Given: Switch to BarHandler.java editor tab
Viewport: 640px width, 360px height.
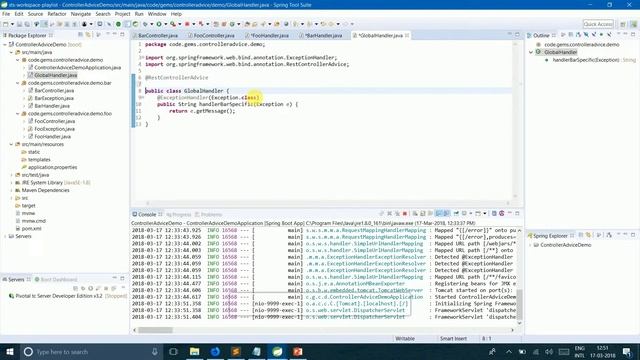Looking at the screenshot, I should 323,36.
